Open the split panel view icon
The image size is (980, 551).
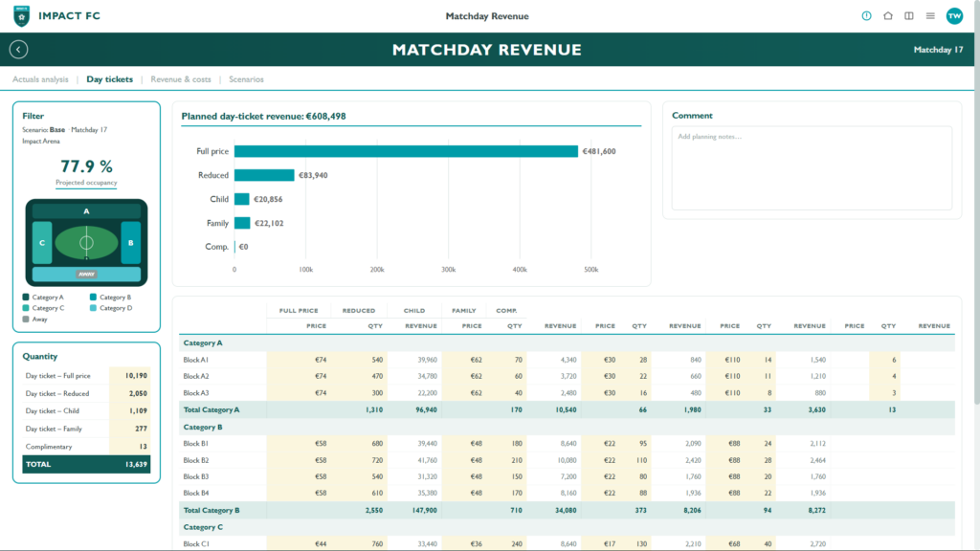pos(909,16)
